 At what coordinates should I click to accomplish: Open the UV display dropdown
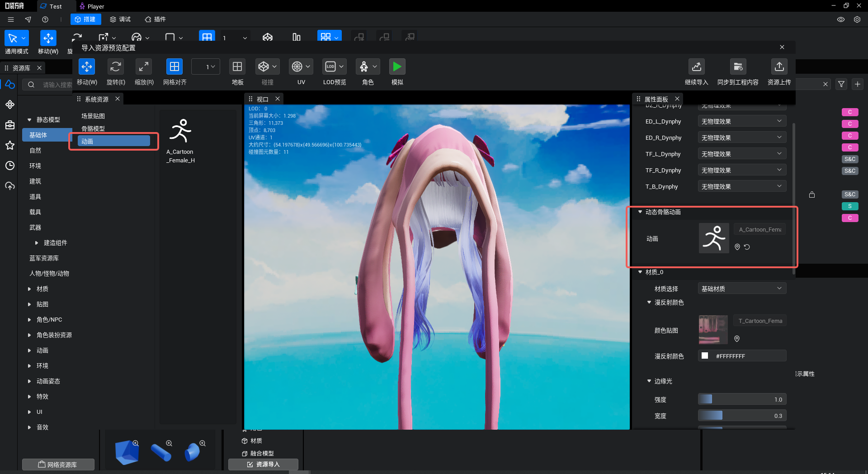[301, 67]
